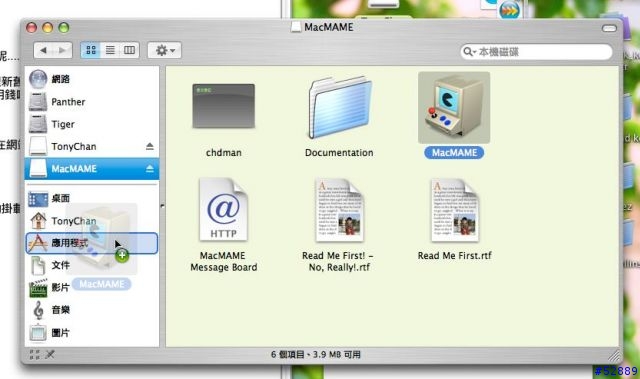Go back with the left arrow button
The image size is (640, 379).
pyautogui.click(x=43, y=50)
